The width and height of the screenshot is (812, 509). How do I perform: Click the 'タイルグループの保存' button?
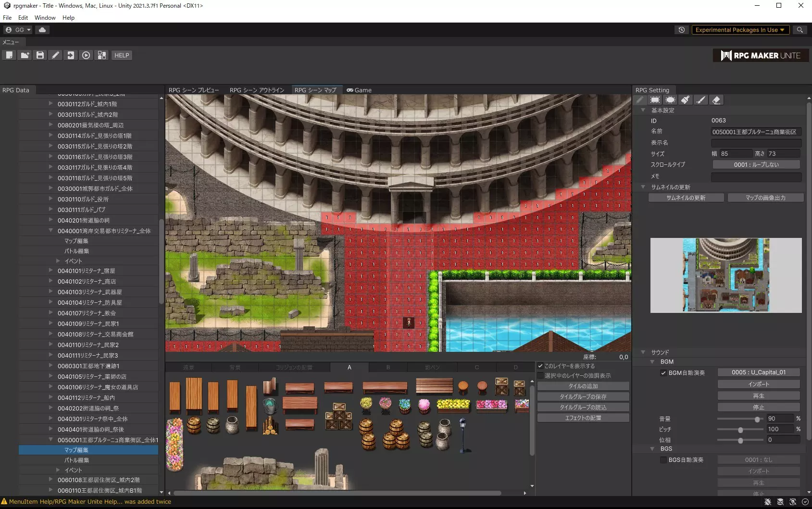click(x=583, y=397)
